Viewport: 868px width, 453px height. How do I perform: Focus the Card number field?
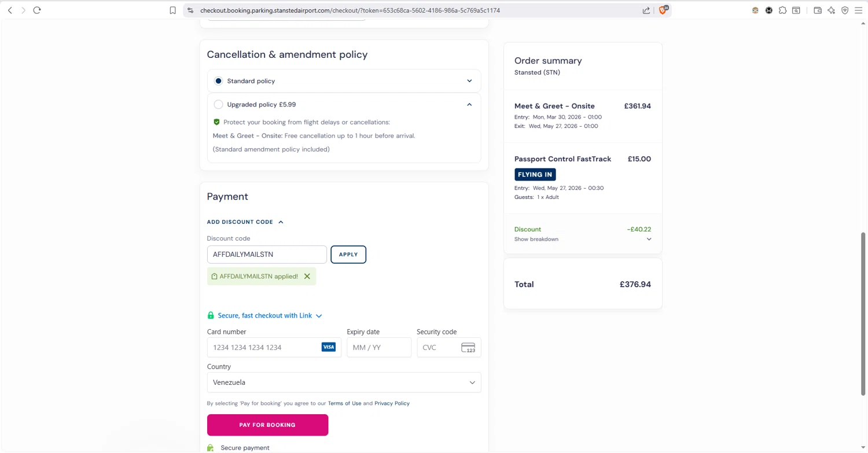(274, 348)
